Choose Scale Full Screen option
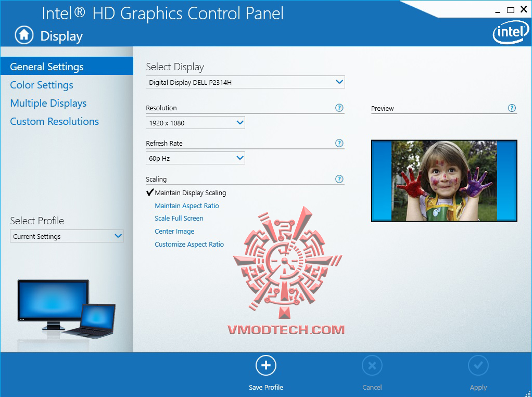532x397 pixels. coord(179,219)
